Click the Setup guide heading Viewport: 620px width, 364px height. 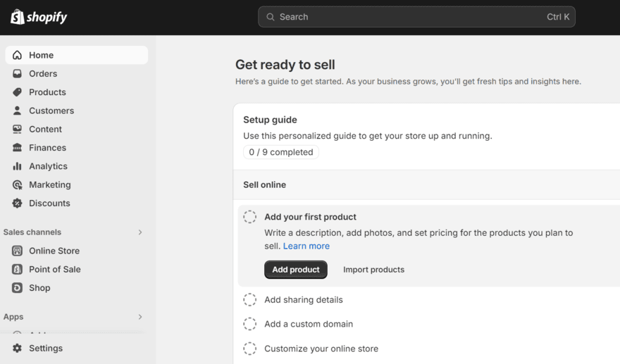click(x=270, y=120)
